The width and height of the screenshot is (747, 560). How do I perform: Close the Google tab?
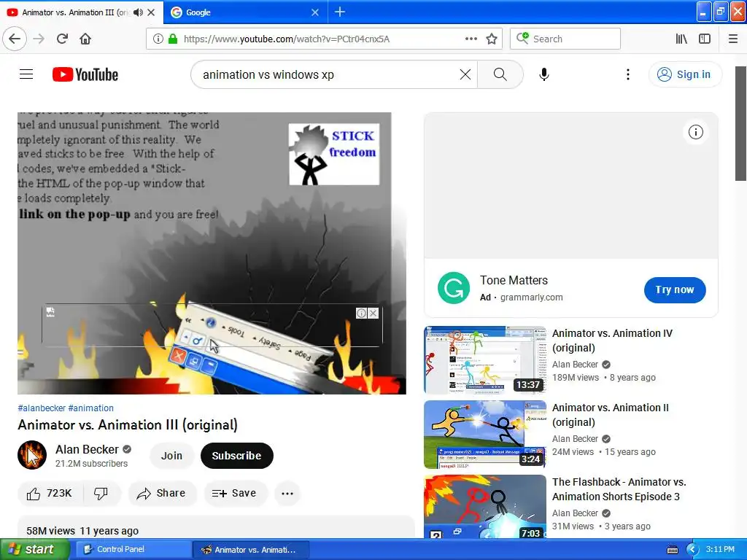pos(315,12)
